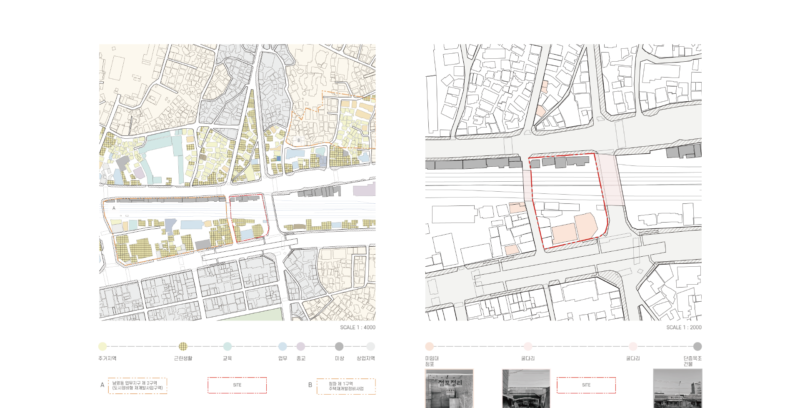Open the rightmost street photo thumbnail
The image size is (800, 408).
pos(677,389)
